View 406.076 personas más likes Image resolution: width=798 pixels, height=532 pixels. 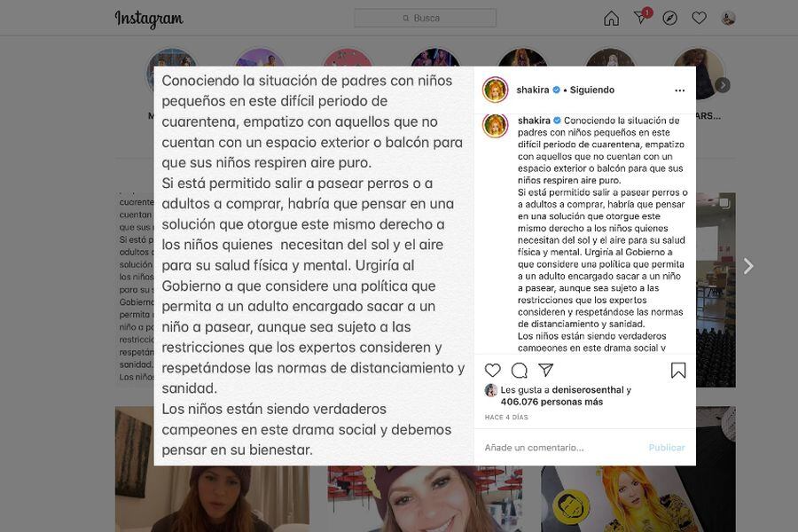click(552, 402)
